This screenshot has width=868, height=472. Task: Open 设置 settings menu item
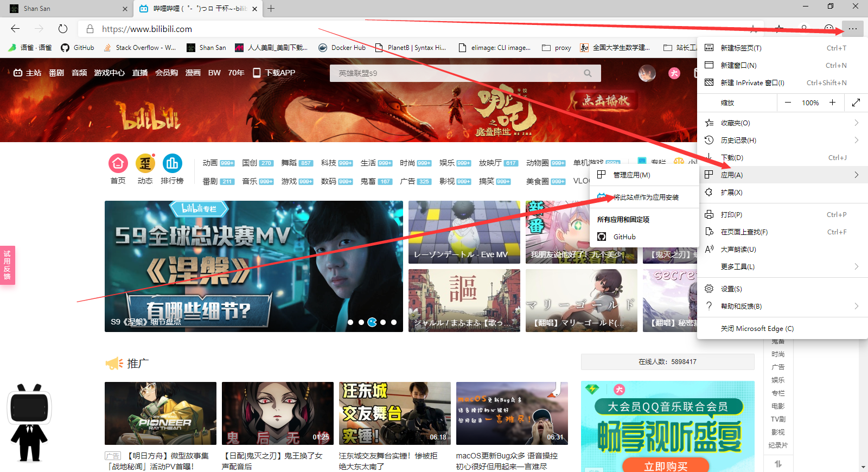782,289
